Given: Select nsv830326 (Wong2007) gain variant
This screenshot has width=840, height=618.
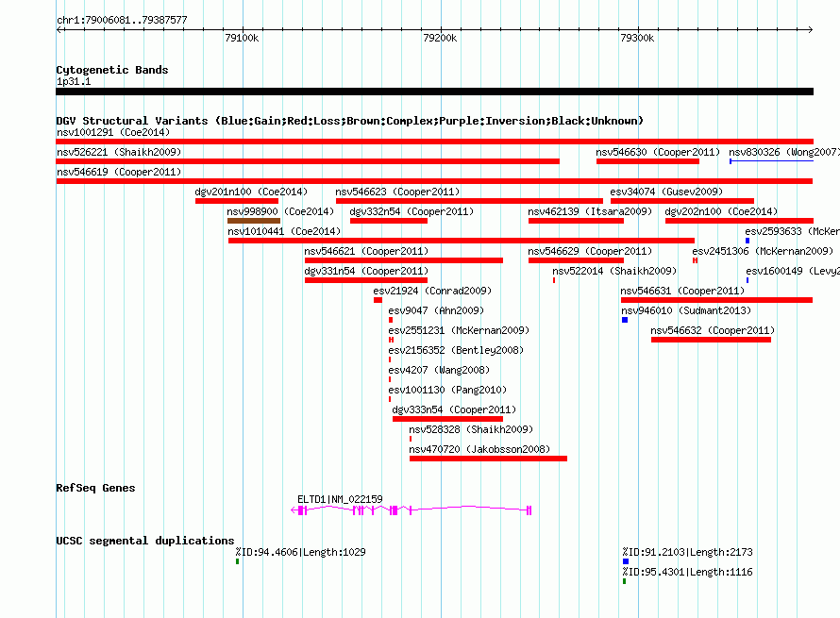Looking at the screenshot, I should click(x=771, y=161).
